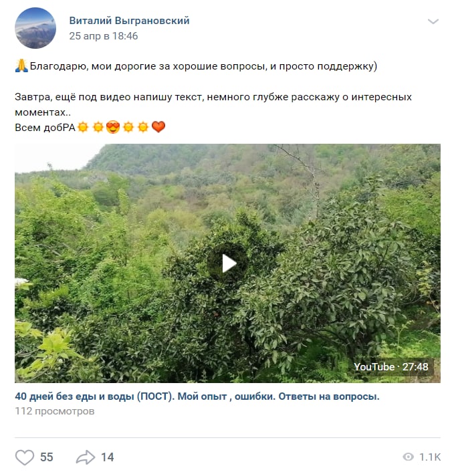This screenshot has height=476, width=452.
Task: Like the post with heart icon
Action: (25, 457)
